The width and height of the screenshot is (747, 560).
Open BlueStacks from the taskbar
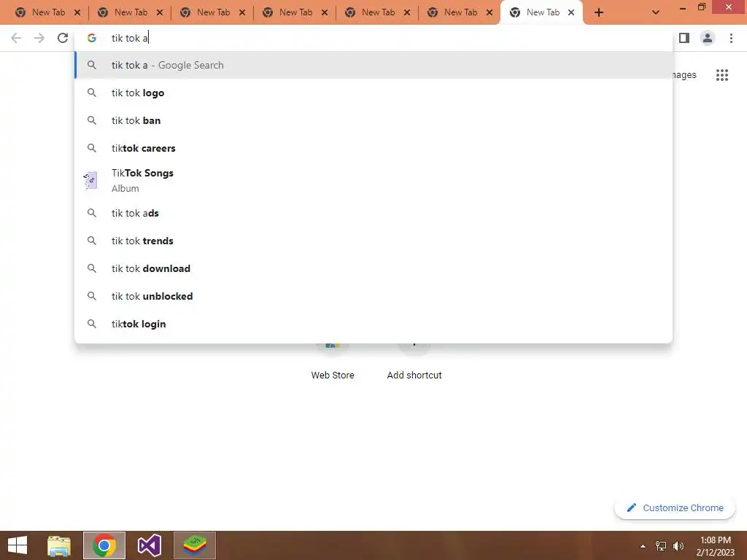click(194, 545)
